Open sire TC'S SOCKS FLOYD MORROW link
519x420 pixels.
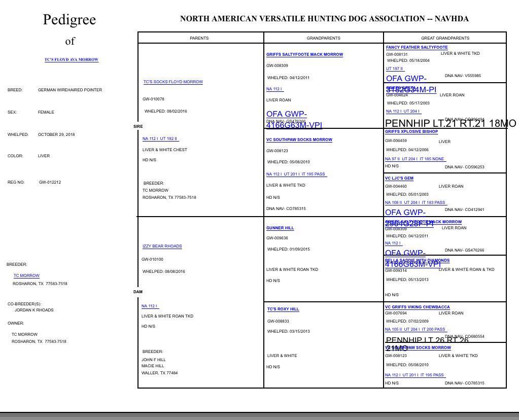173,82
